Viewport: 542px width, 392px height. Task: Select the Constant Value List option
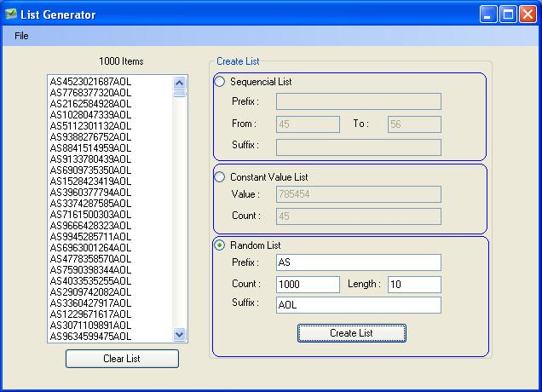[220, 176]
